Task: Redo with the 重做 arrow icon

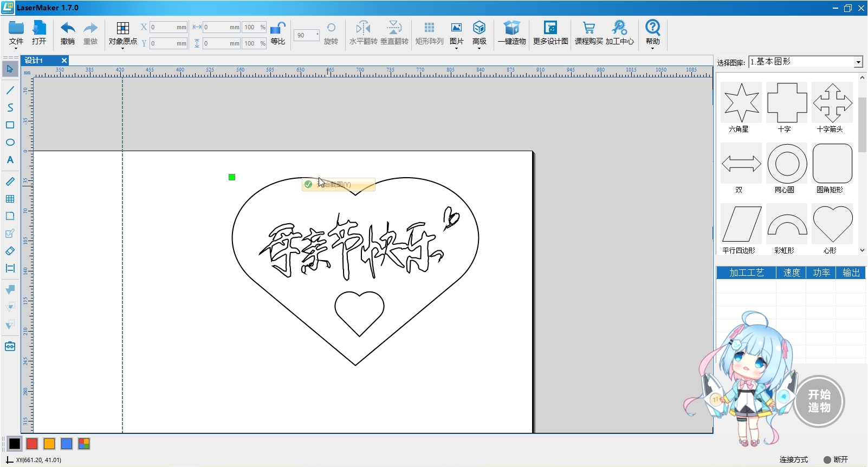Action: 90,28
